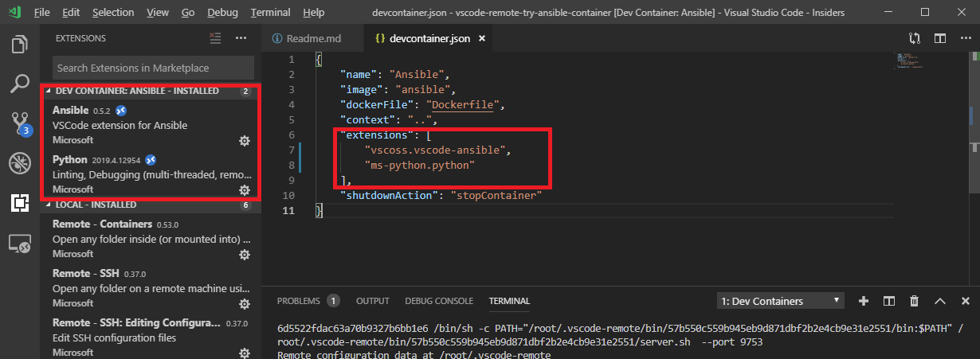Click line number 6 in the gutter
This screenshot has height=359, width=980.
click(291, 135)
